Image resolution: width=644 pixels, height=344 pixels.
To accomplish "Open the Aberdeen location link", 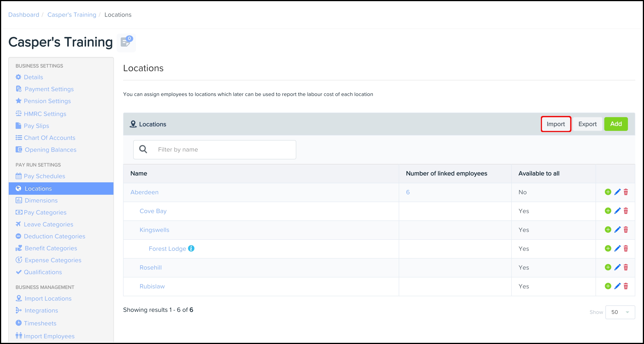I will tap(144, 192).
